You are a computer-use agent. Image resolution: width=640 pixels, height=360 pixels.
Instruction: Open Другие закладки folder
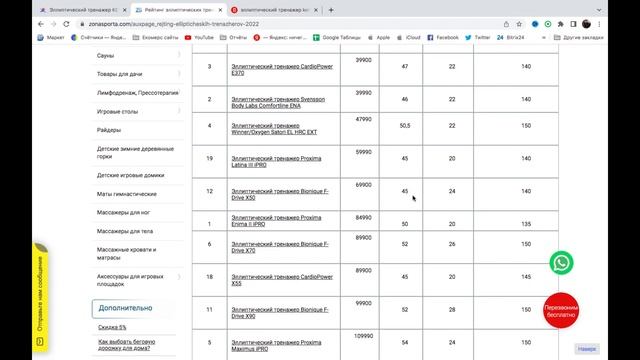(x=578, y=38)
